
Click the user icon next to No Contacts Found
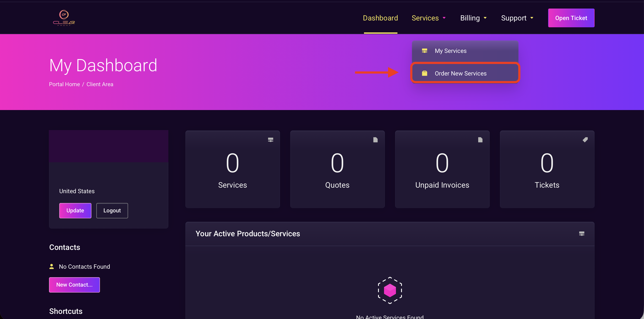coord(52,267)
